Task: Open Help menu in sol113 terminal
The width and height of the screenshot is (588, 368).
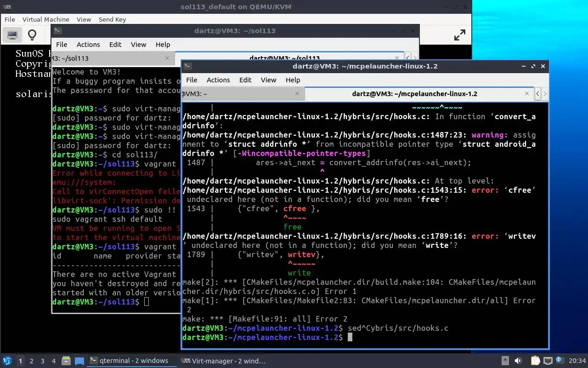Action: click(163, 44)
